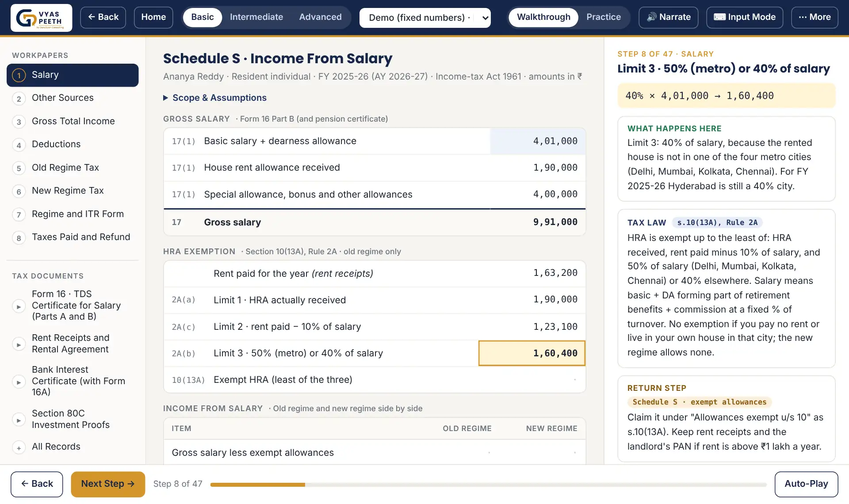This screenshot has height=504, width=849.
Task: Click House rent allowance received row
Action: pos(375,168)
